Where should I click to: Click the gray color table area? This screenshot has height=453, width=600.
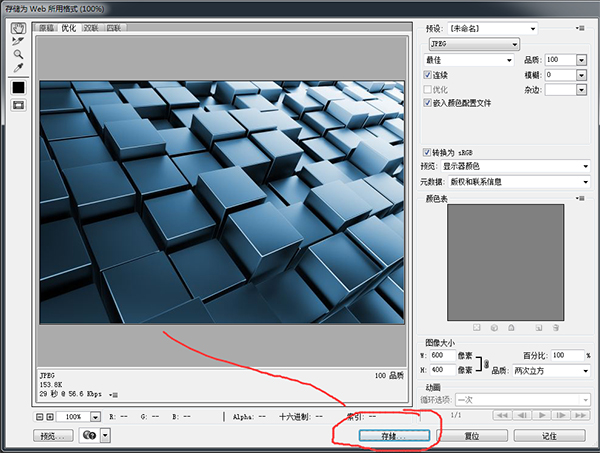[x=505, y=262]
